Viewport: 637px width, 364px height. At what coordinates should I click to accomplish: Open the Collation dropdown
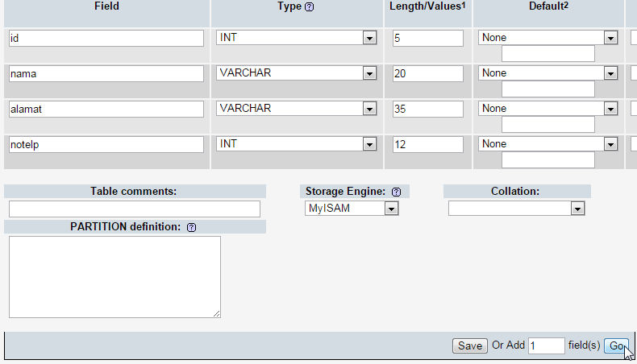(517, 209)
